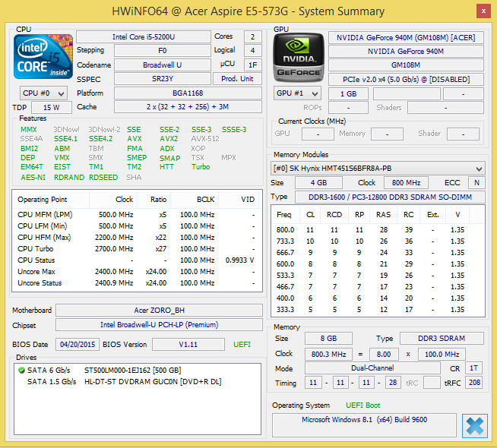497x448 pixels.
Task: Close the System Summary window
Action: (x=483, y=11)
